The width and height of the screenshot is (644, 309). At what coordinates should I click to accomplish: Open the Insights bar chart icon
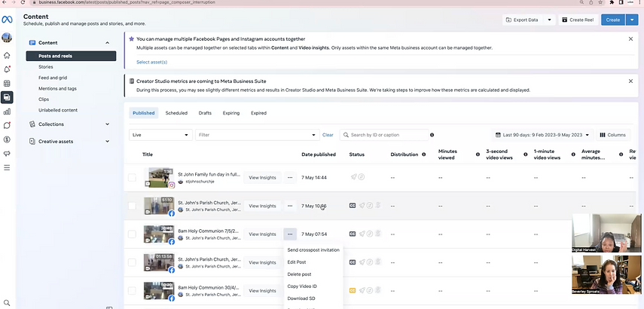tap(7, 112)
